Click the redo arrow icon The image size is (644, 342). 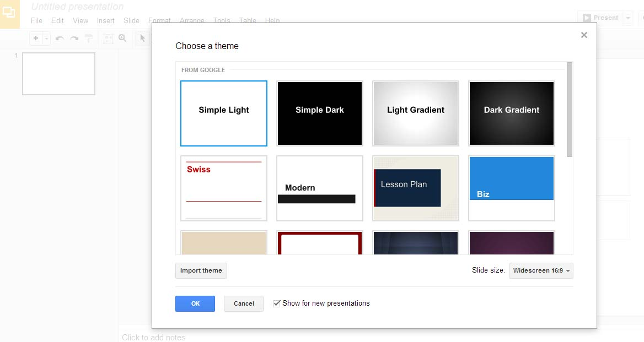click(x=74, y=39)
